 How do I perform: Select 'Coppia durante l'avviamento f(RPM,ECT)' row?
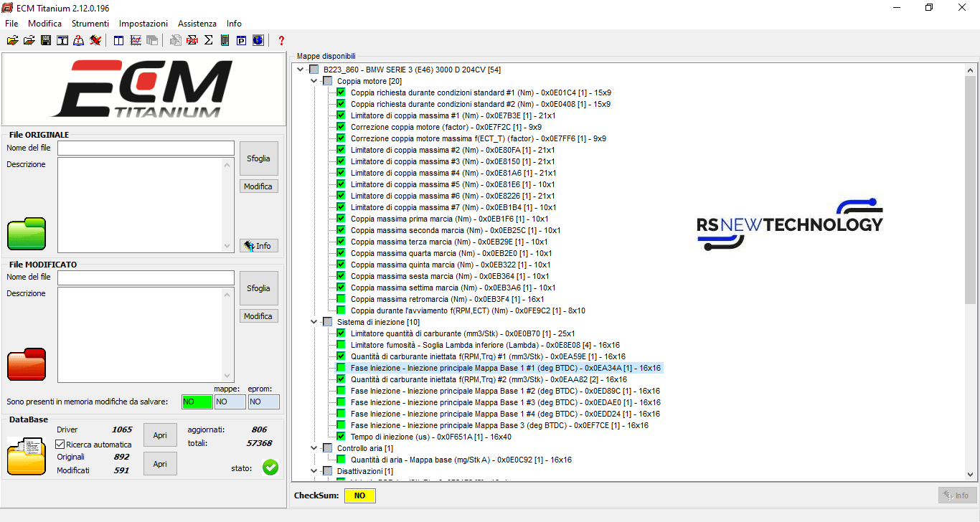(468, 310)
